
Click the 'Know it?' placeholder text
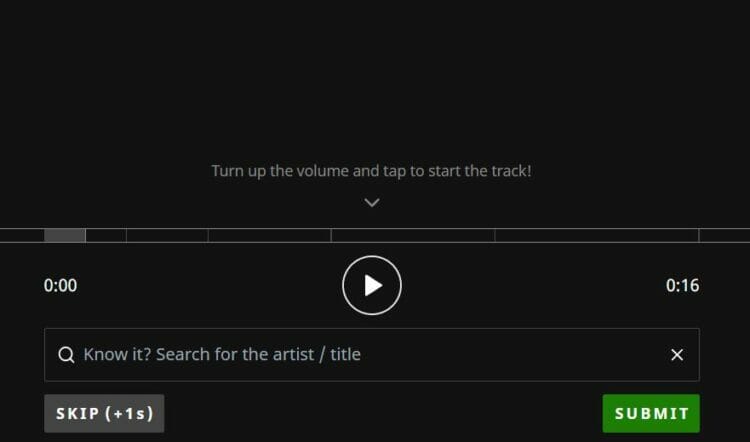click(222, 355)
